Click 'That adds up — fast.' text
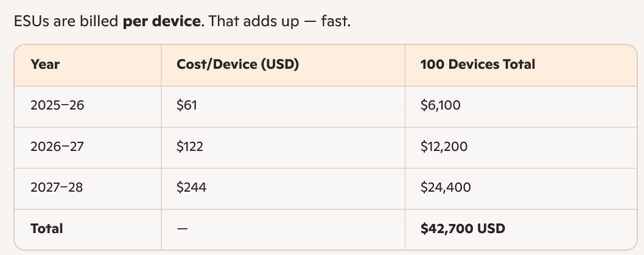Screen dimensions: 644x255 (279, 21)
